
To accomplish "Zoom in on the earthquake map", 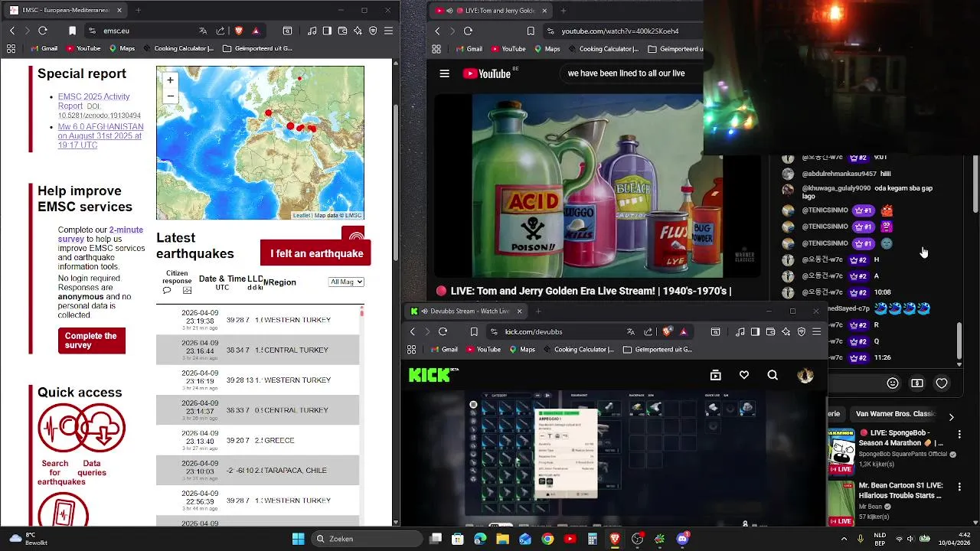I will [x=170, y=80].
